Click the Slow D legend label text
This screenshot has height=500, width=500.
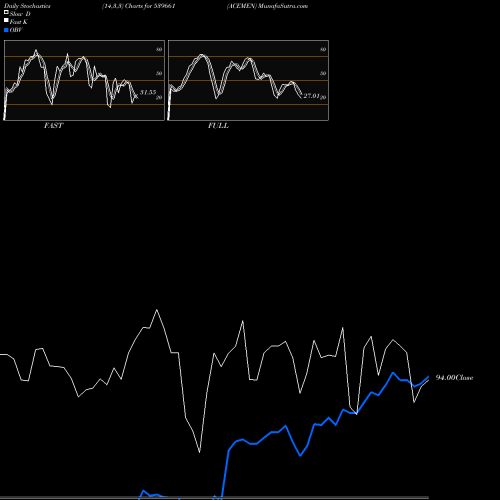(20, 14)
